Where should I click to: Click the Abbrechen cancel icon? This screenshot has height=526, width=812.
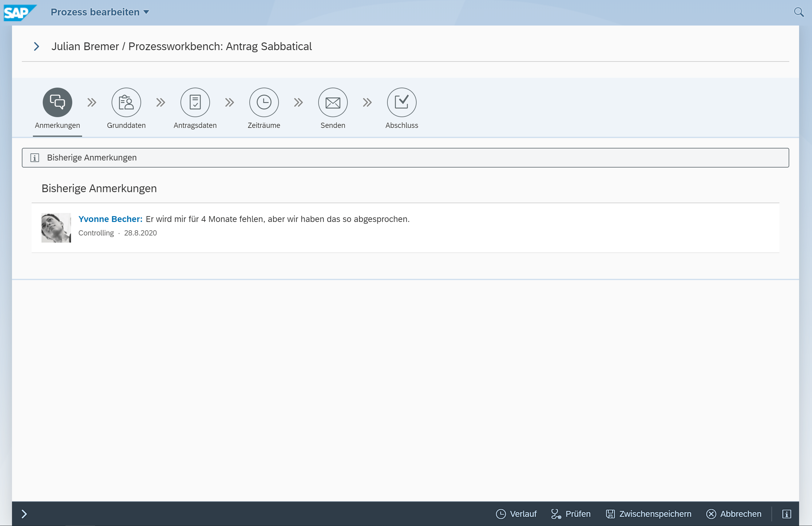coord(711,514)
